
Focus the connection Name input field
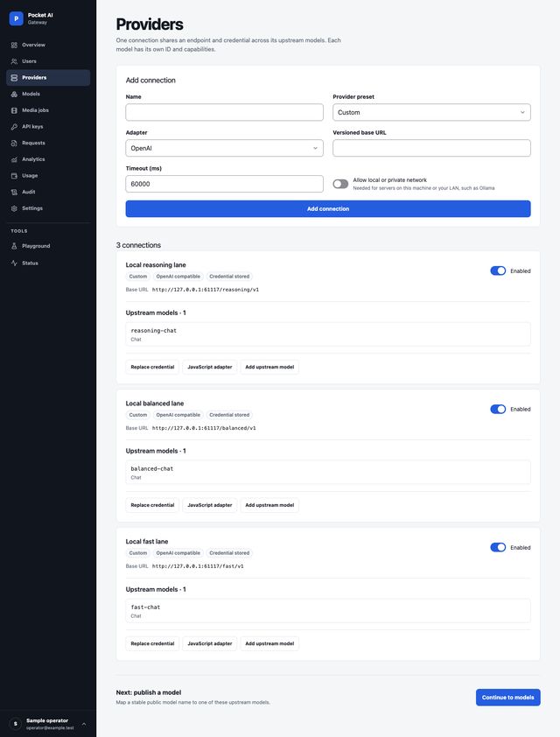click(225, 112)
